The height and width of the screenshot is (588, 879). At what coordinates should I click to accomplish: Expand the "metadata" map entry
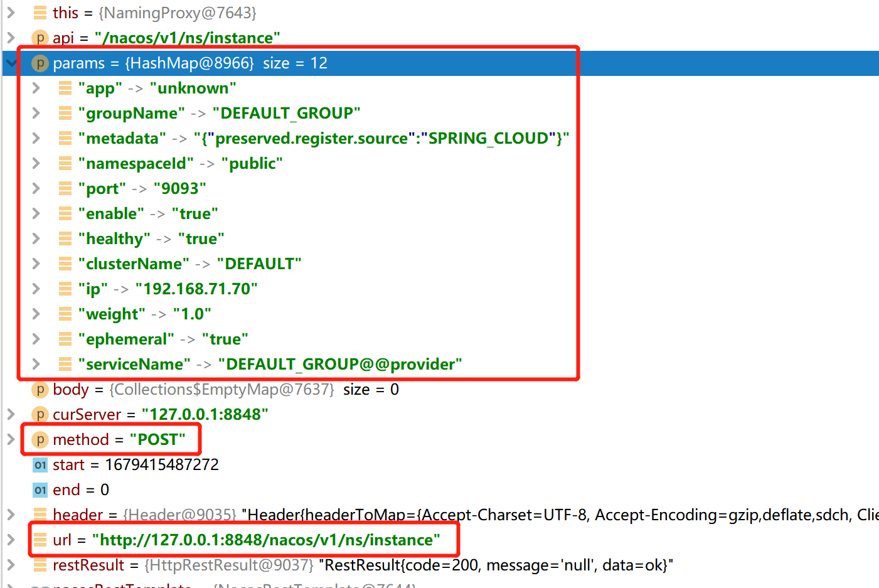[36, 138]
